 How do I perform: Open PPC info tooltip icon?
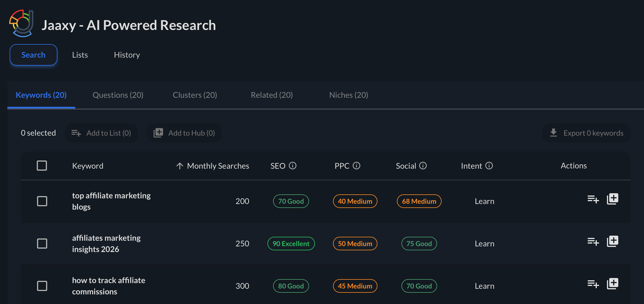click(356, 166)
